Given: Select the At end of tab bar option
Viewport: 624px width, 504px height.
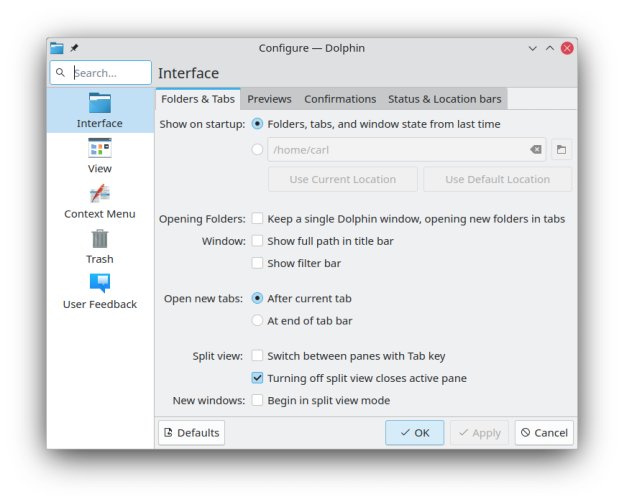Looking at the screenshot, I should pos(258,321).
